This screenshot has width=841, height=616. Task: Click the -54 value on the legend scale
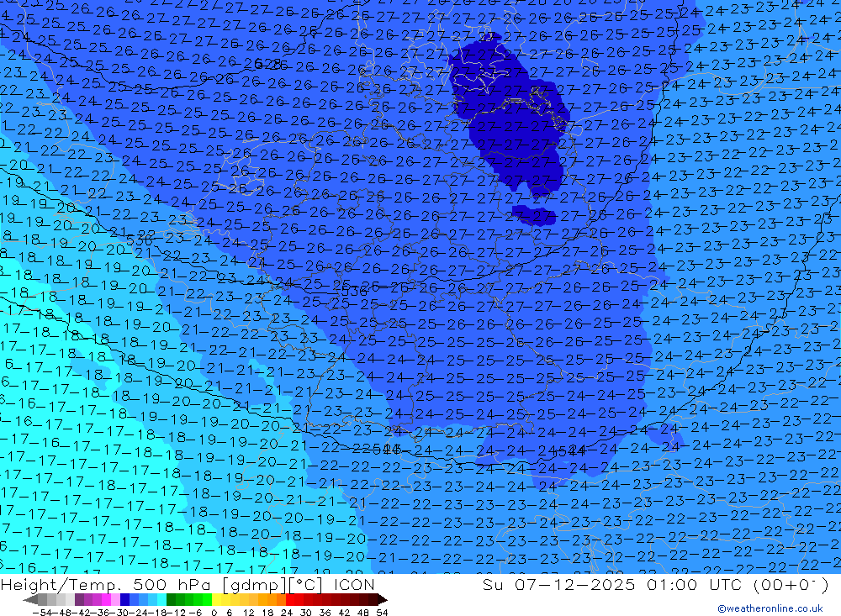(42, 613)
